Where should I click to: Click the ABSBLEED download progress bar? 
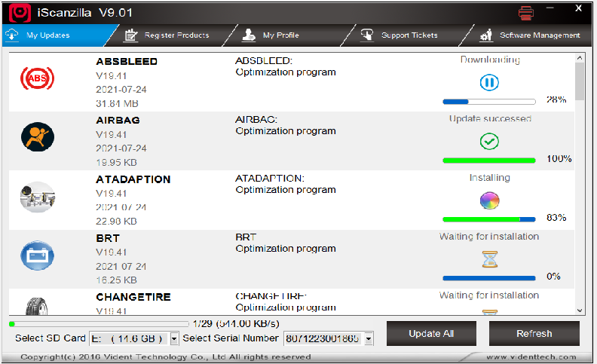(x=488, y=101)
